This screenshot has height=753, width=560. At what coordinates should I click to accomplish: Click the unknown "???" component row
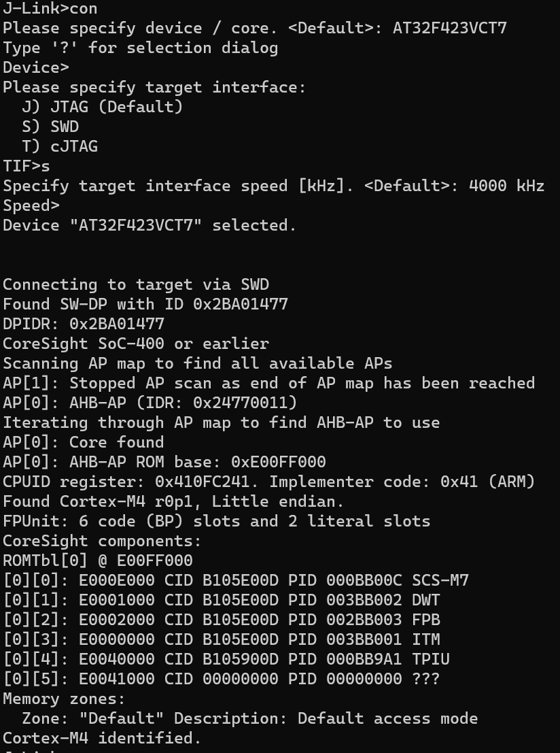click(x=222, y=679)
